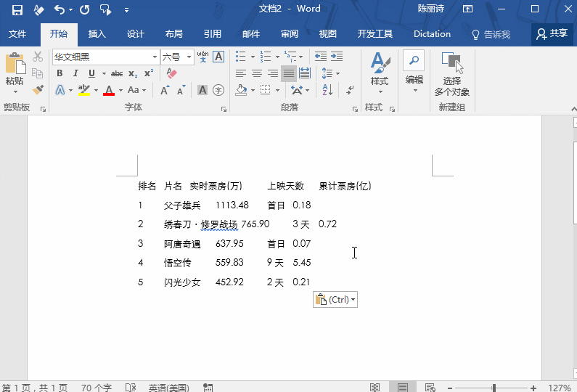Apply character shading icon
577x392 pixels.
click(x=202, y=90)
